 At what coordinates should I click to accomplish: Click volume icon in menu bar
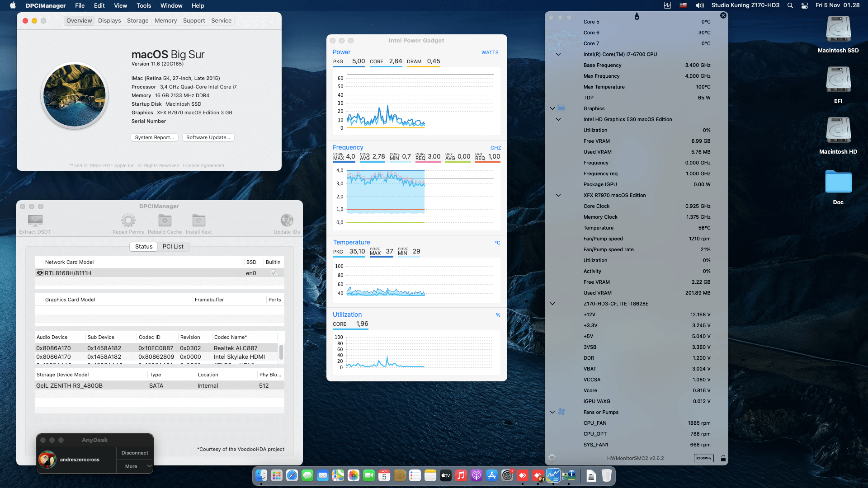tap(700, 5)
